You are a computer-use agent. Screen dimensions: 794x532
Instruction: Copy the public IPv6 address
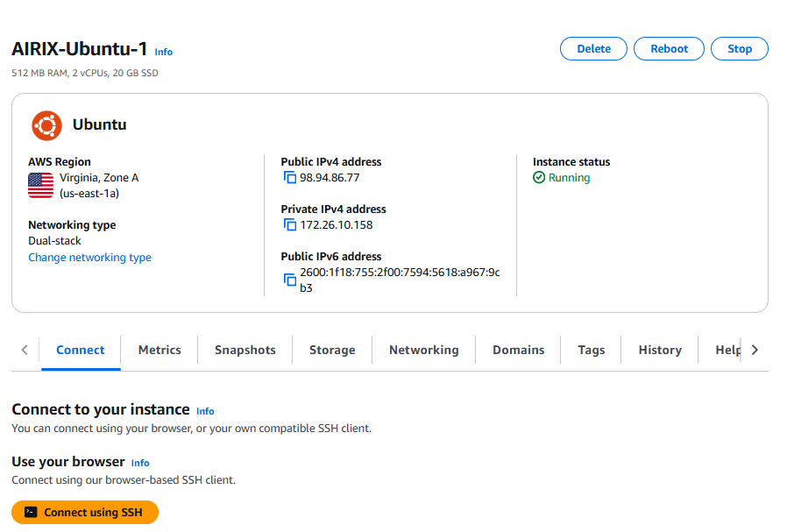point(289,280)
